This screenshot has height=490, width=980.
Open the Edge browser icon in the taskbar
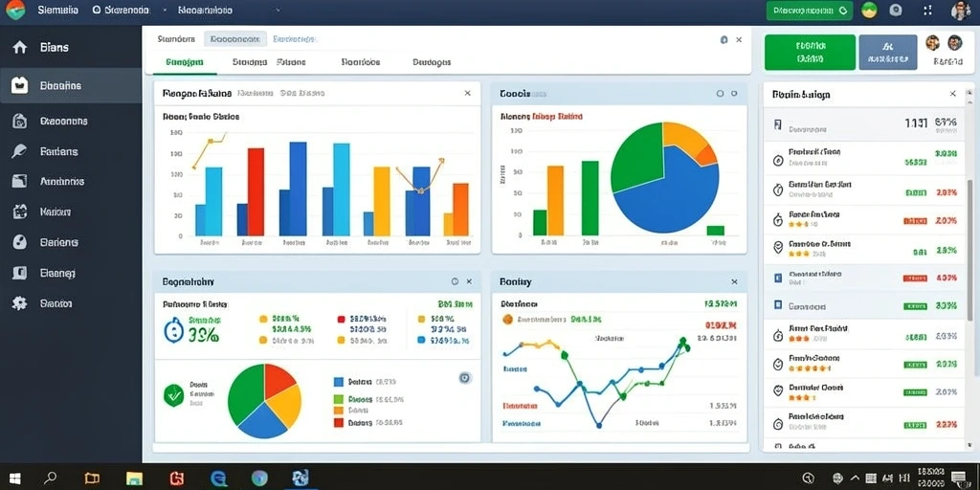coord(219,479)
